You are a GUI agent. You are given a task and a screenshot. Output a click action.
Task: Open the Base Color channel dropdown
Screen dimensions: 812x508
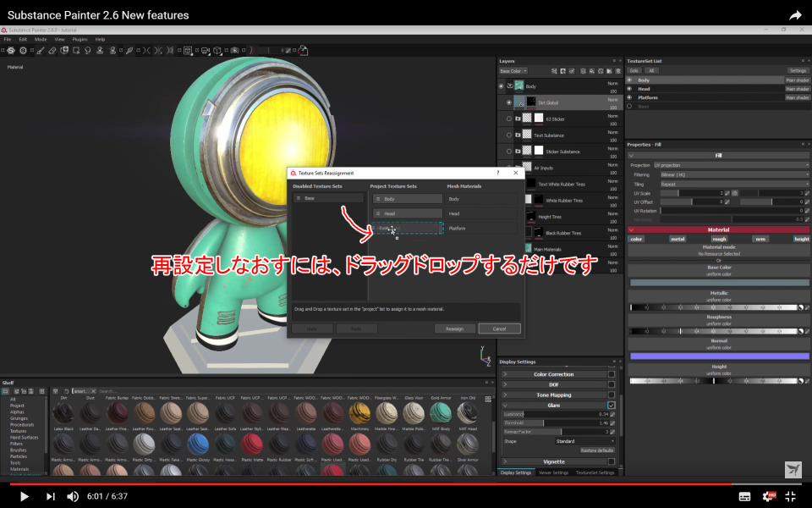[x=513, y=71]
